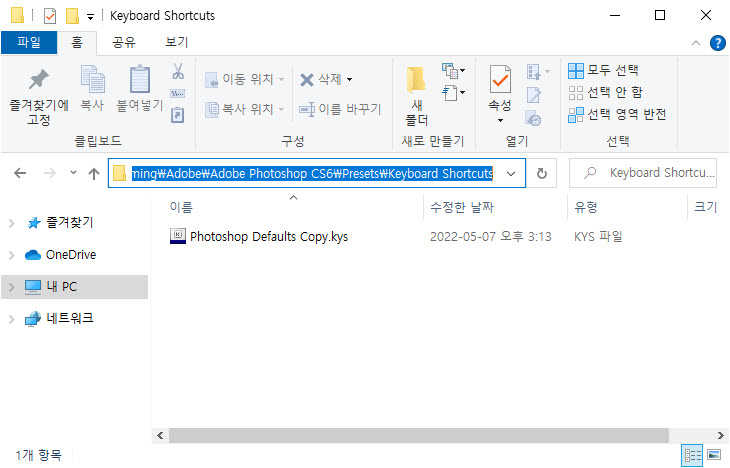Open Customize Quick Access Toolbar dropdown
The image size is (730, 468).
pyautogui.click(x=91, y=17)
